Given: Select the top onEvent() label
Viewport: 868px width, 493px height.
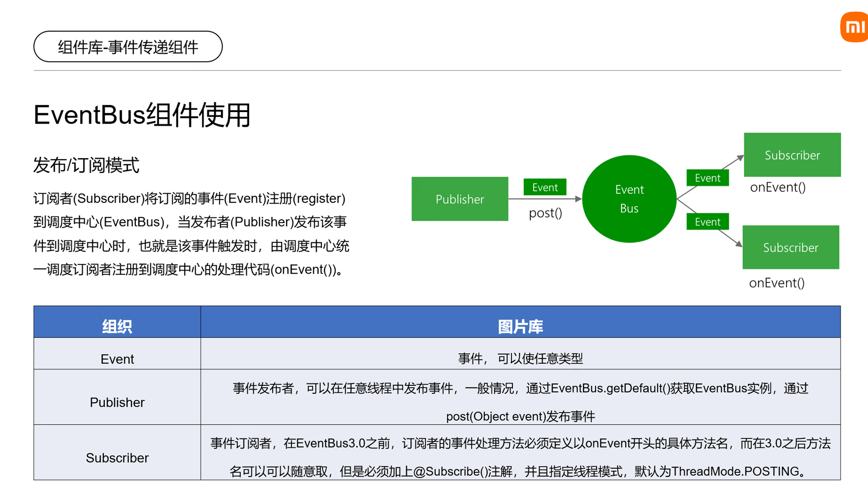Looking at the screenshot, I should pyautogui.click(x=778, y=187).
